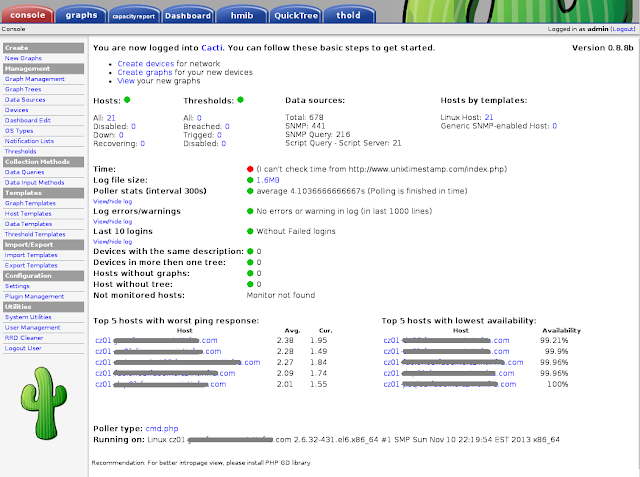Click the Create graphs link
The width and height of the screenshot is (640, 477).
point(145,72)
